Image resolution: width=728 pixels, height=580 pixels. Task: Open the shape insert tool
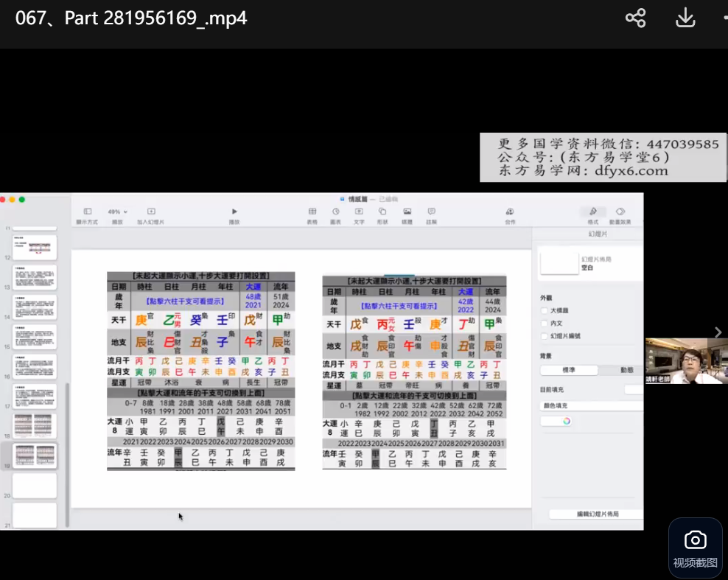pos(382,212)
